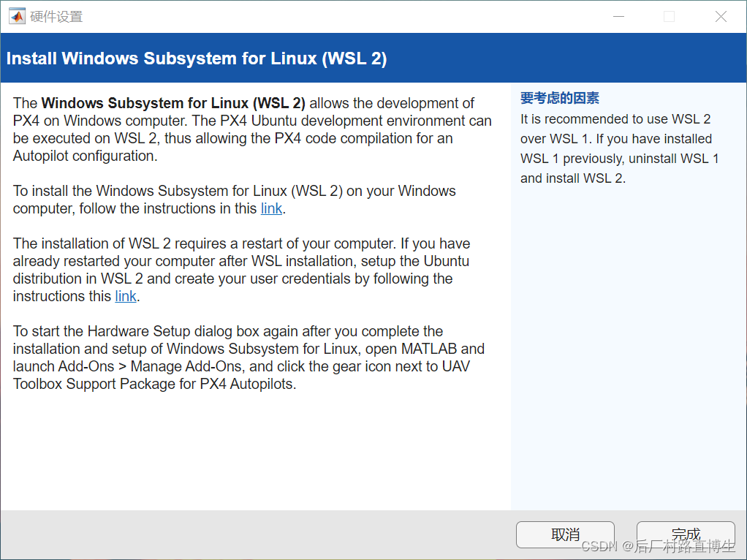Open the WSL 2 installation instructions link
This screenshot has height=560, width=747.
pyautogui.click(x=272, y=209)
